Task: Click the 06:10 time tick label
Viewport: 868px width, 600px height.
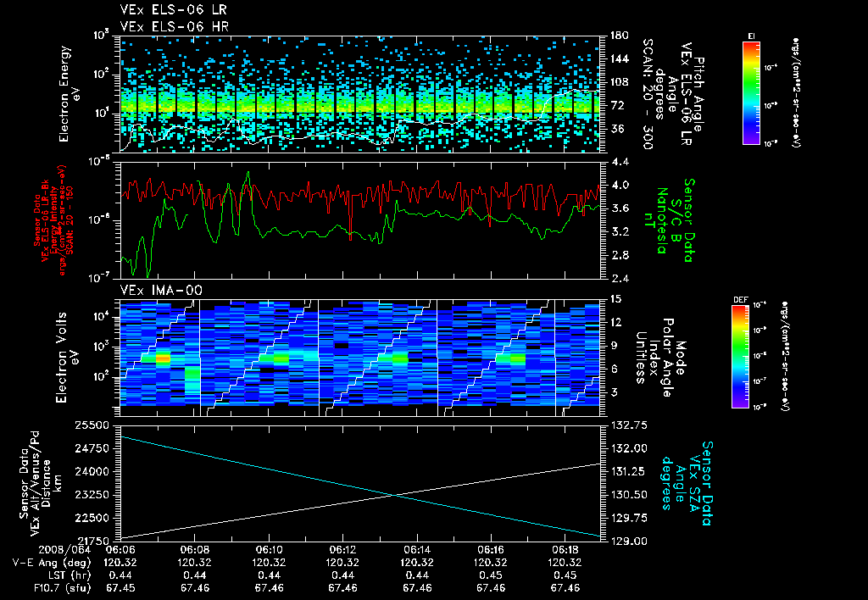Action: tap(269, 550)
